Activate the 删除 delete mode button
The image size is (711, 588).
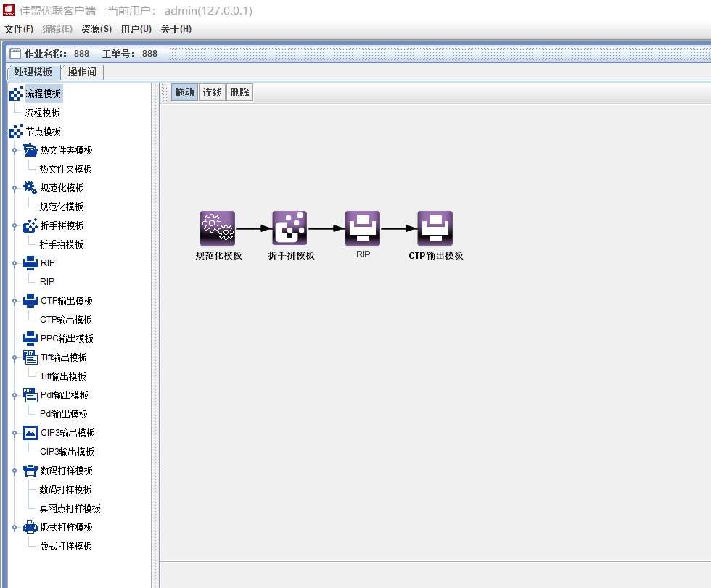point(239,93)
